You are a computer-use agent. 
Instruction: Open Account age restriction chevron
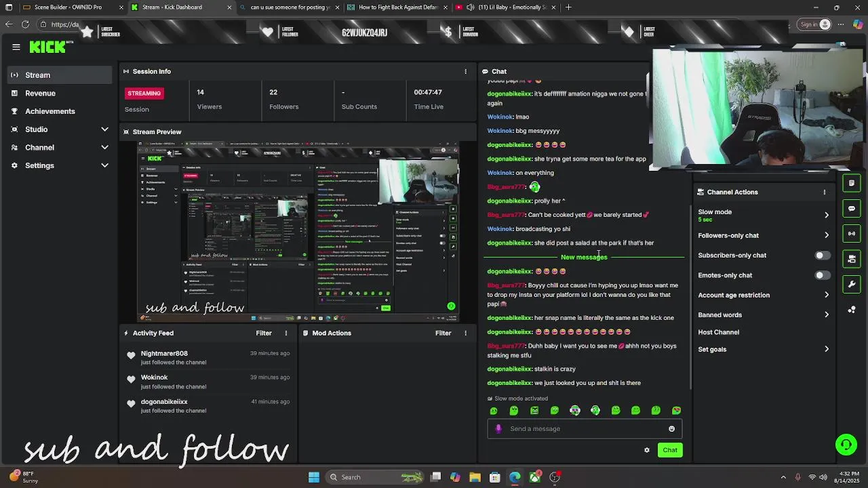coord(826,295)
